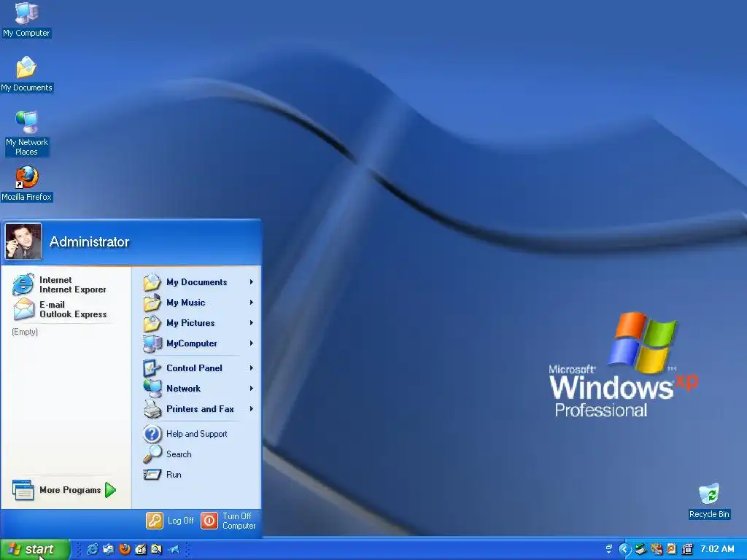Click the My Music folder icon

152,303
